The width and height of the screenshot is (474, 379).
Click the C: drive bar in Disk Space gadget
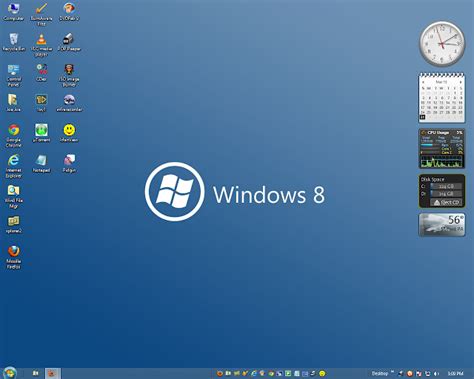tap(446, 186)
